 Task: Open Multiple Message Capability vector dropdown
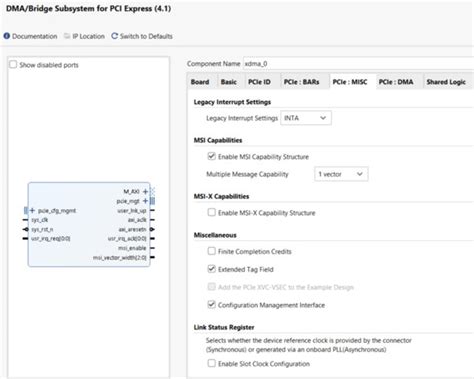[x=341, y=174]
